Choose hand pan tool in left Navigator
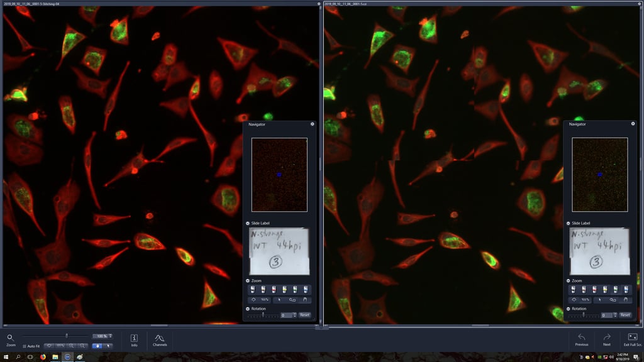 click(x=305, y=300)
